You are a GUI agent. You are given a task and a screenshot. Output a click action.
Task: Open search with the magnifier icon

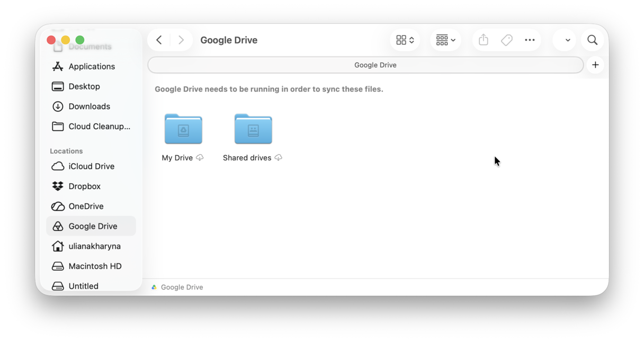(x=593, y=40)
